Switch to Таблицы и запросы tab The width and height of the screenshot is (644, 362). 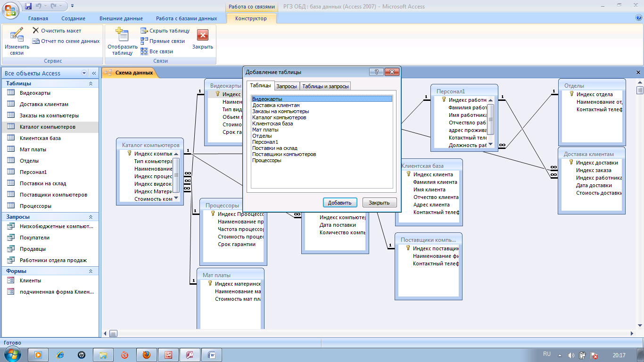(325, 86)
